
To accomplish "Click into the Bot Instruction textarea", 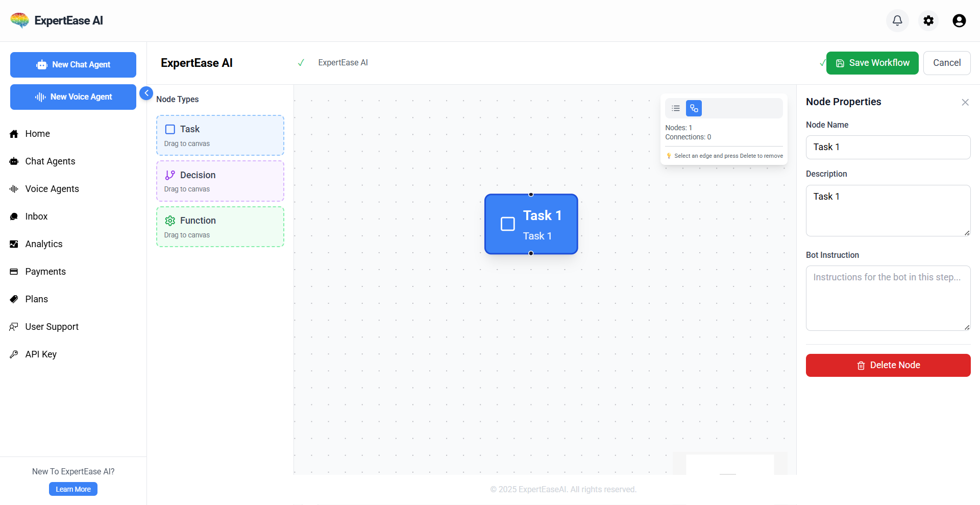I will 888,298.
